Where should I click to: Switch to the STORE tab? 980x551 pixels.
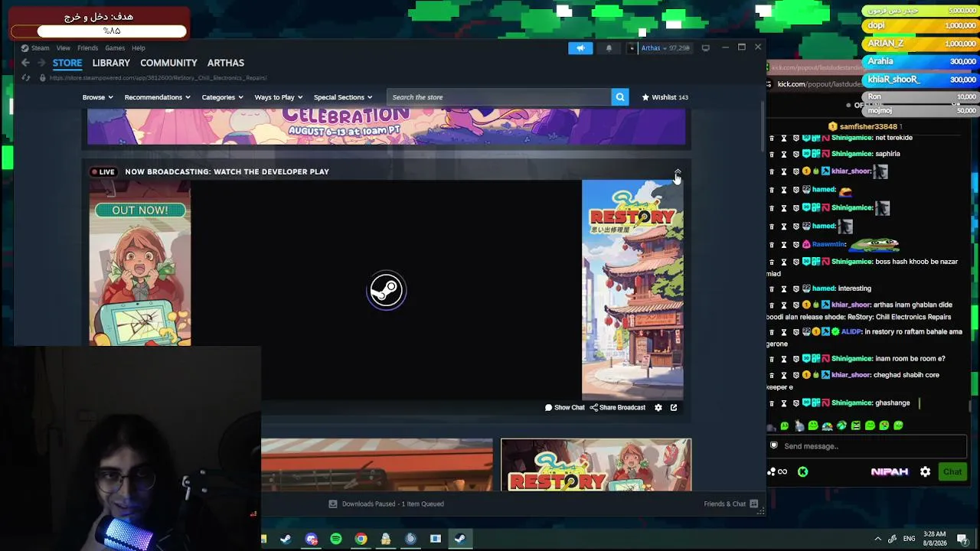tap(67, 63)
